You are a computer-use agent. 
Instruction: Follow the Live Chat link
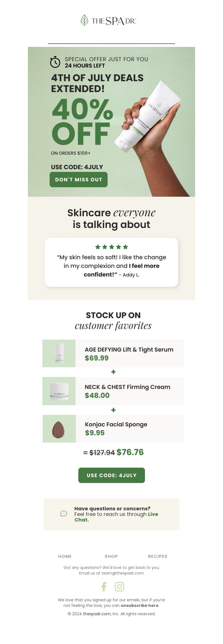click(x=116, y=517)
